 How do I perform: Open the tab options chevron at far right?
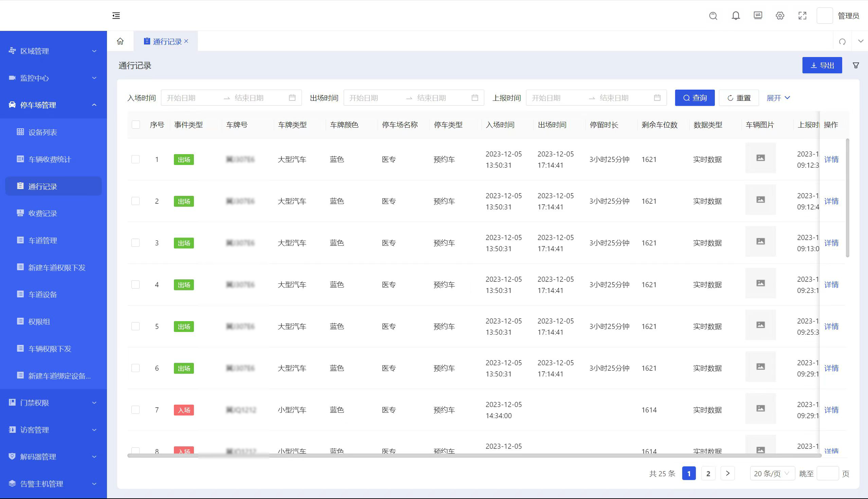tap(861, 41)
